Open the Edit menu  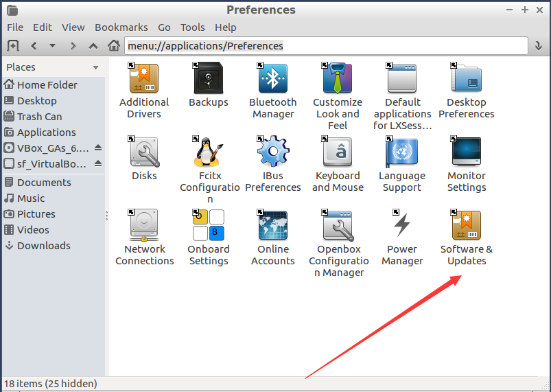[43, 27]
